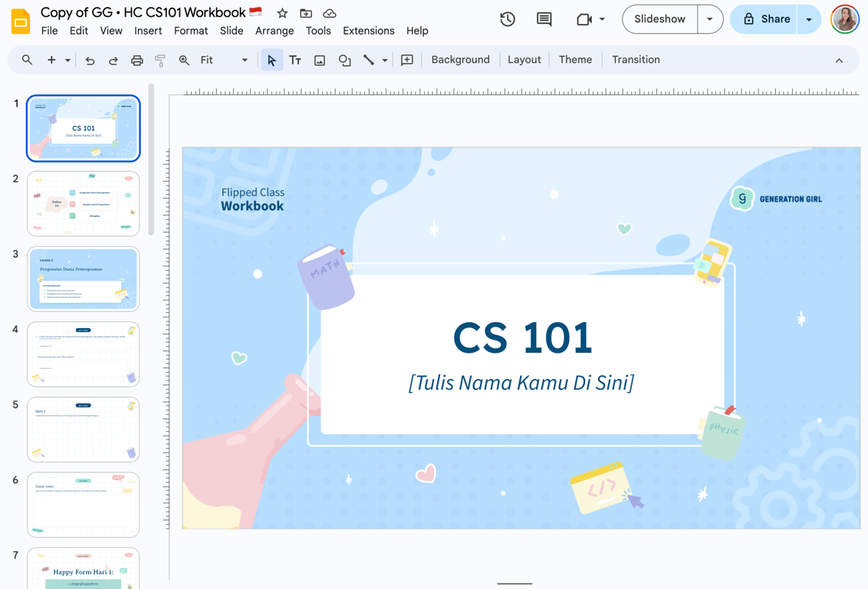
Task: Open the comments panel icon
Action: (x=544, y=19)
